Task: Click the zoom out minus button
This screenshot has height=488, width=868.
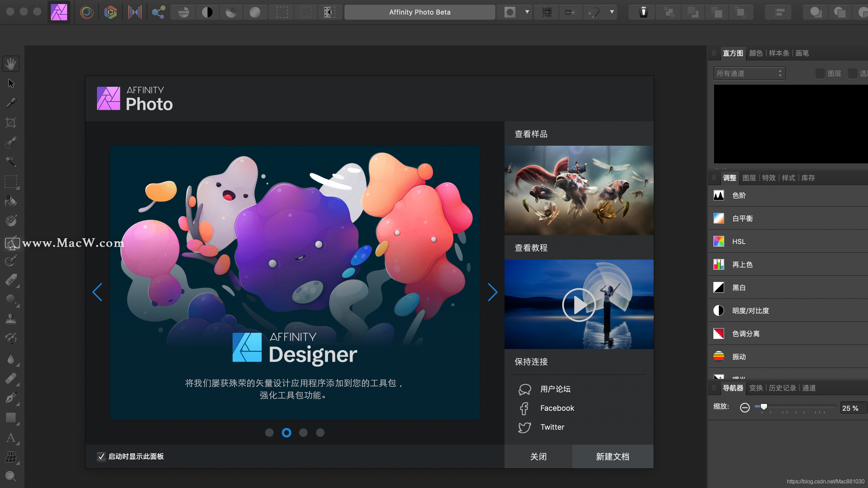Action: click(745, 408)
